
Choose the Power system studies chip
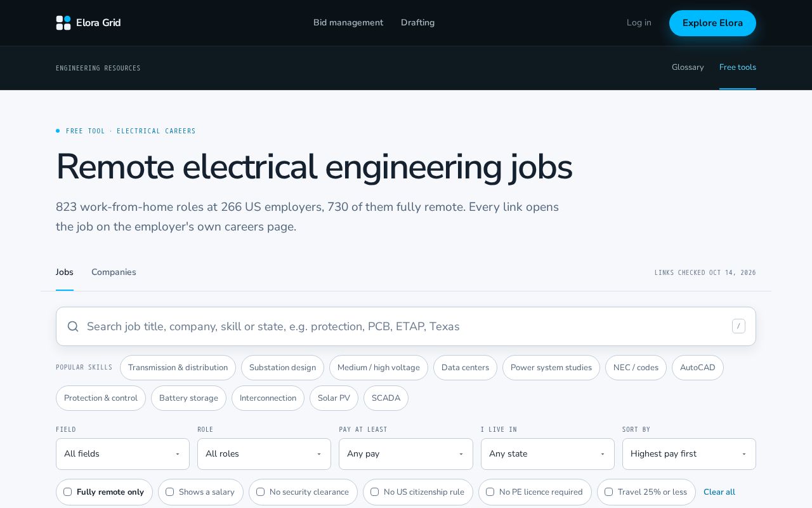pos(551,368)
